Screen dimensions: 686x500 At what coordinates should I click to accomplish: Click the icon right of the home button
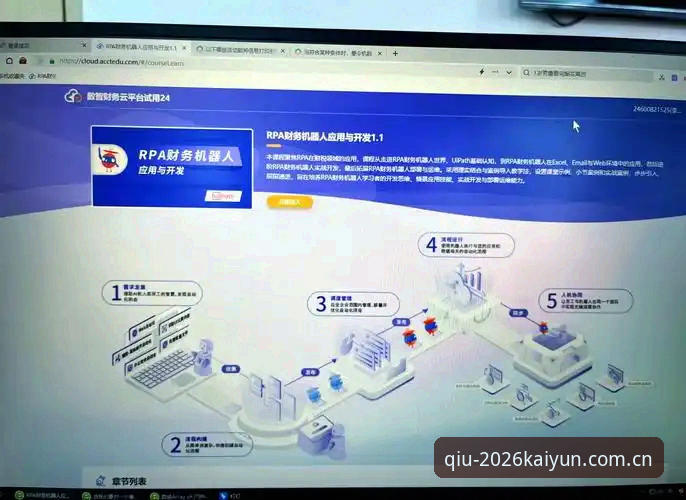23,60
